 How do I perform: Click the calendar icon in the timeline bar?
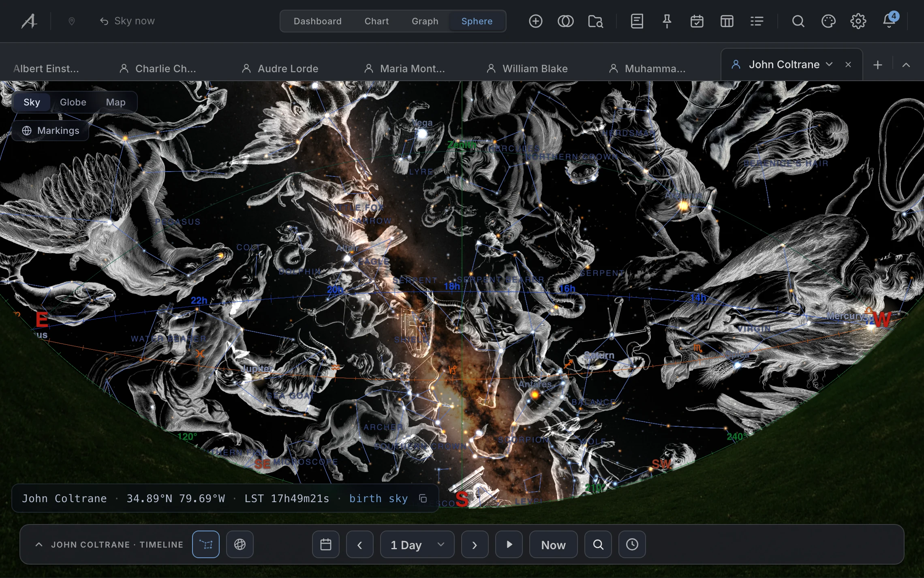(326, 544)
